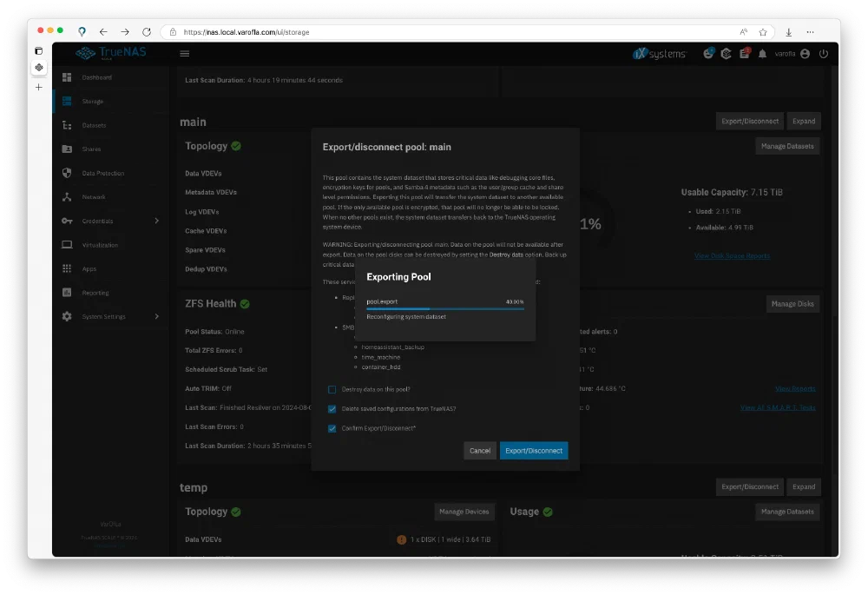
Task: Click the TrueNAS logo in the header
Action: [111, 53]
